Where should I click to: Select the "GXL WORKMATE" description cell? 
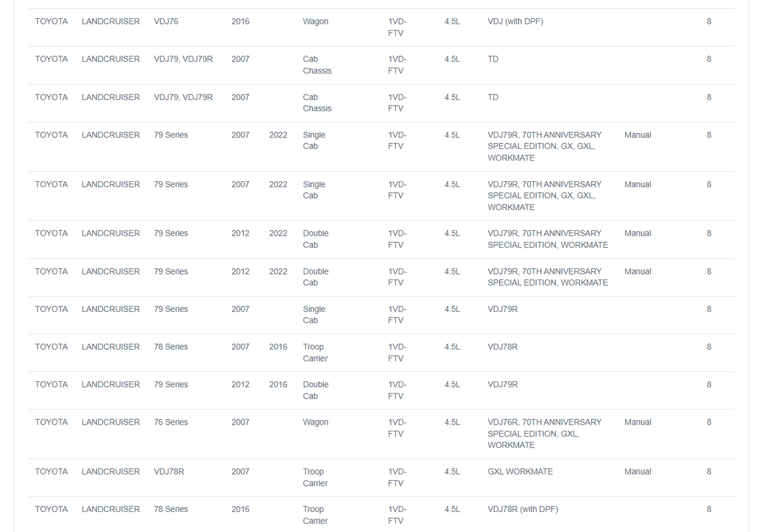pyautogui.click(x=520, y=471)
